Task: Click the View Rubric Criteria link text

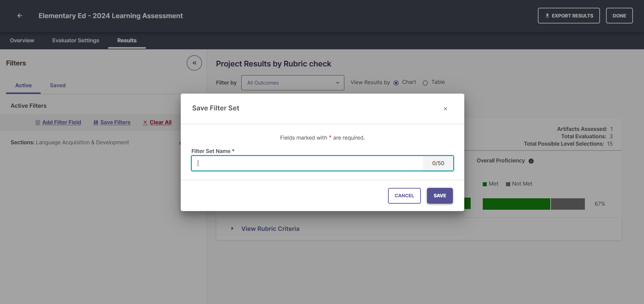Action: 270,229
